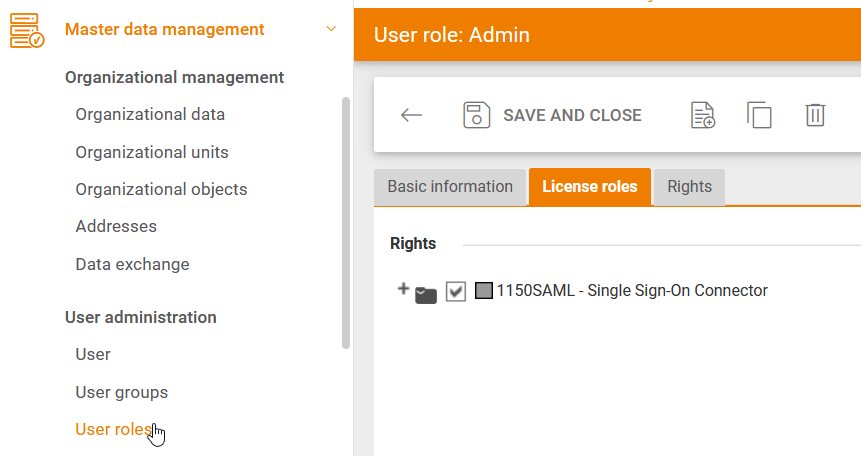Viewport: 861px width, 456px height.
Task: Click the folder icon beside 1150SAML
Action: 426,294
